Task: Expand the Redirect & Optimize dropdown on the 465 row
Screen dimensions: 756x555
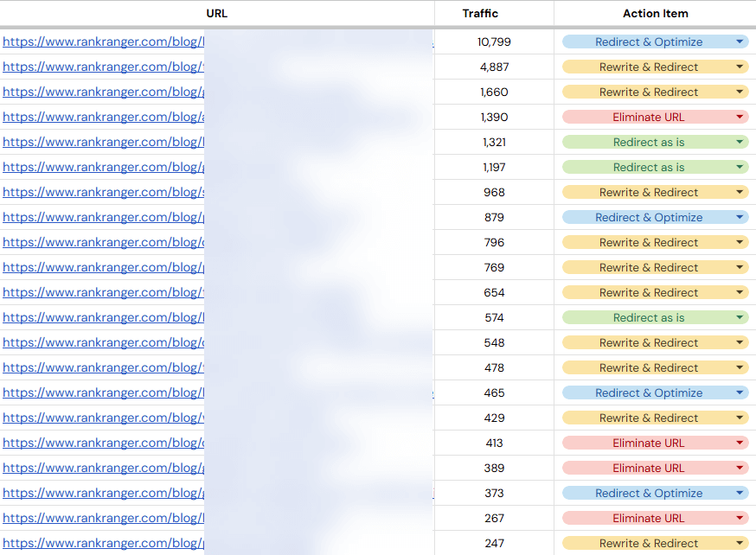Action: pos(738,392)
